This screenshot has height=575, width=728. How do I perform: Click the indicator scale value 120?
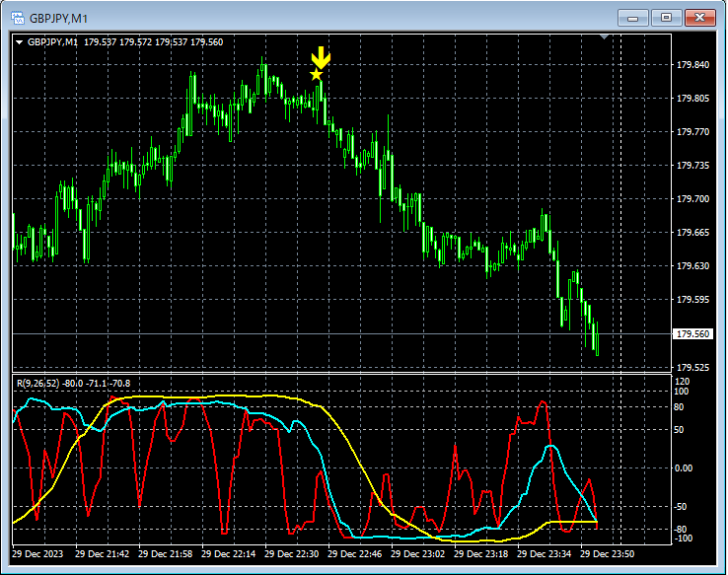(x=682, y=382)
